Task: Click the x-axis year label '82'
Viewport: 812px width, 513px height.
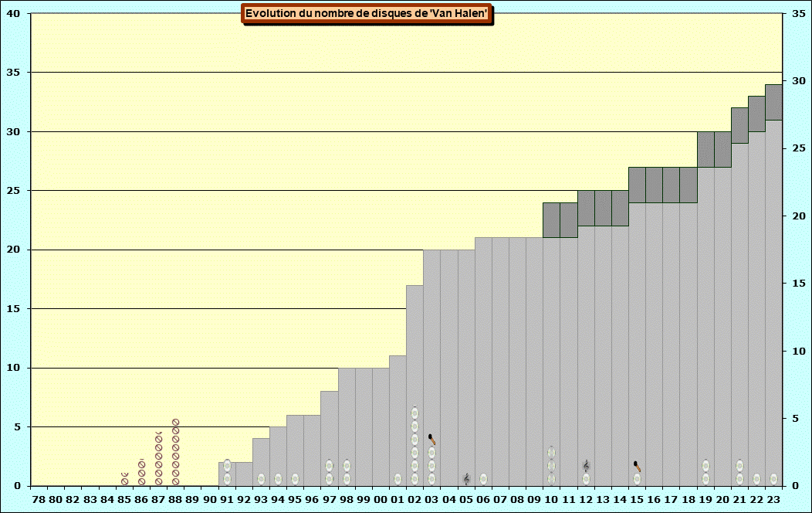Action: [73, 500]
